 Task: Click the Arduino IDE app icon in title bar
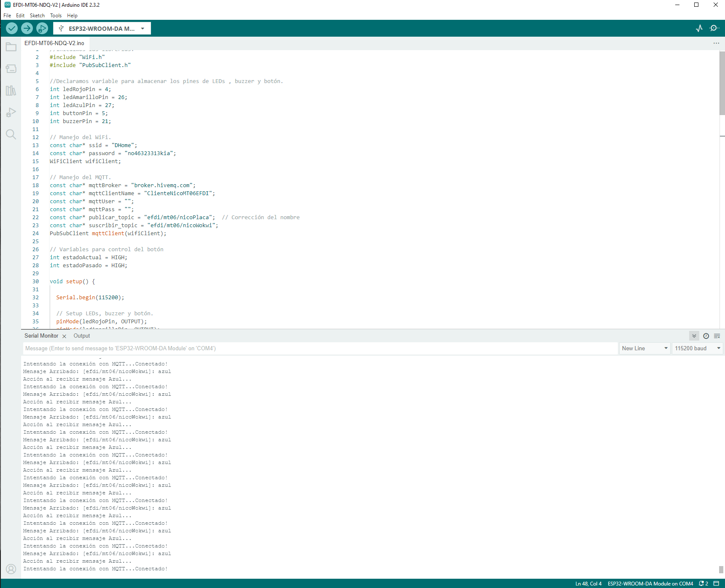pyautogui.click(x=7, y=5)
